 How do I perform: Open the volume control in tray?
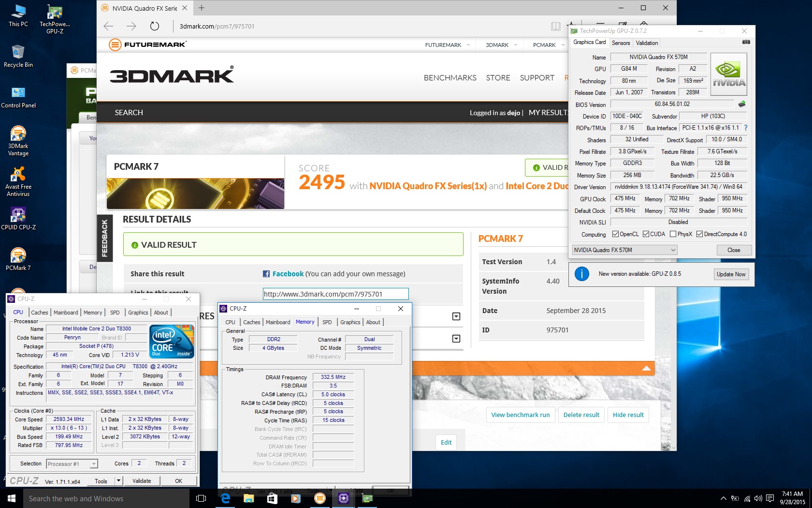click(758, 498)
